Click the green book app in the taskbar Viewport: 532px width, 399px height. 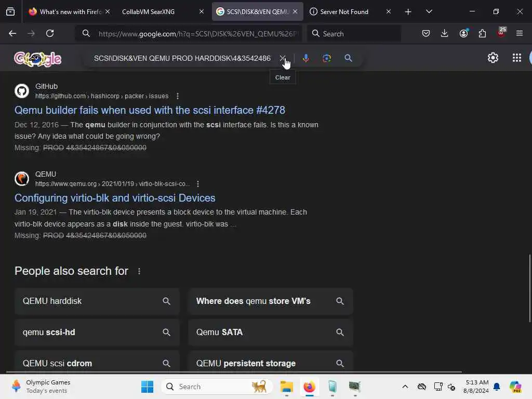332,387
